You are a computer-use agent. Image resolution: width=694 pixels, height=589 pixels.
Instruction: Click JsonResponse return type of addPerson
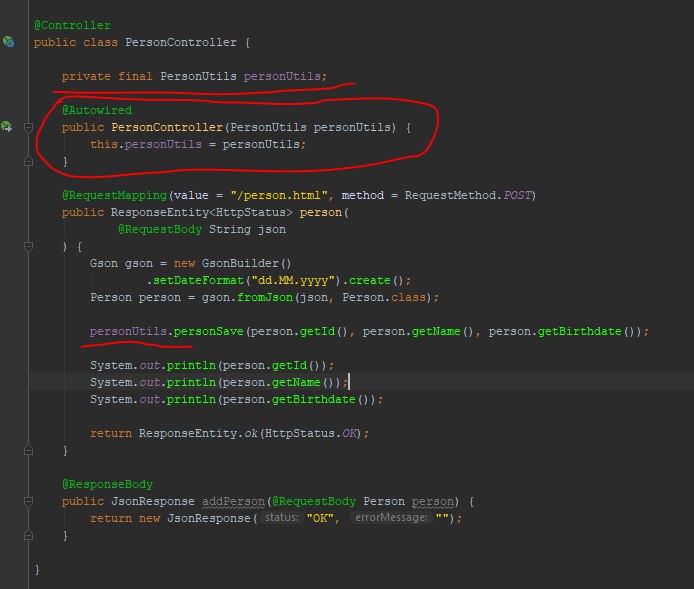point(153,501)
